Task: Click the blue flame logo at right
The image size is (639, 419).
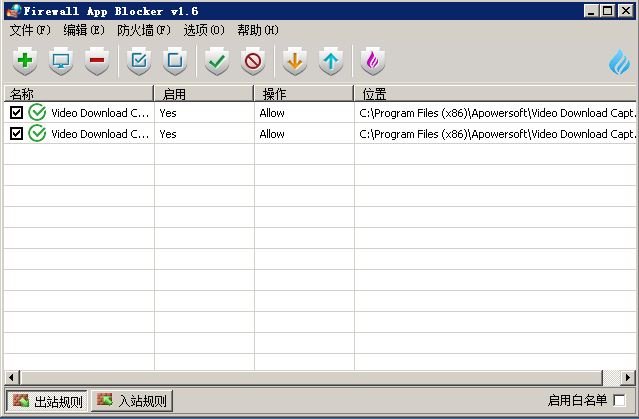Action: tap(619, 62)
